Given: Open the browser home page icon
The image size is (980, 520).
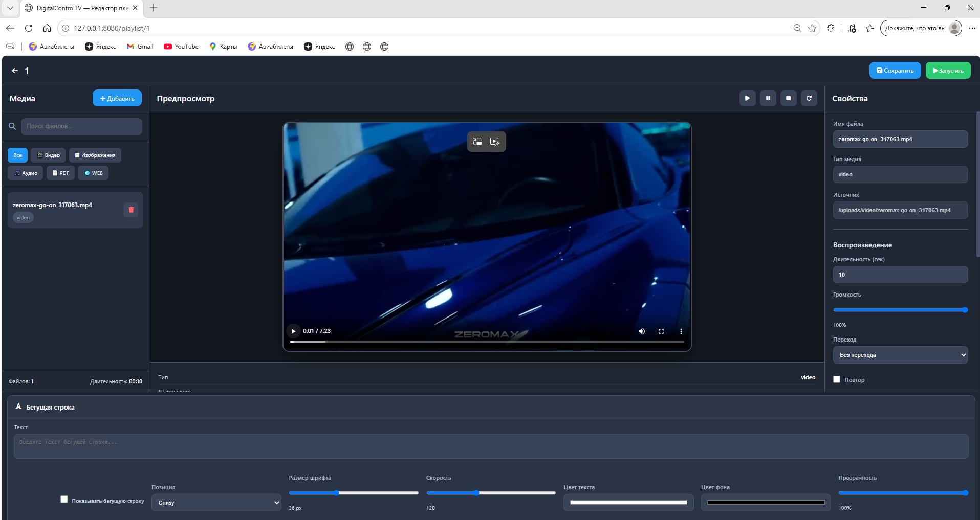Looking at the screenshot, I should point(47,28).
